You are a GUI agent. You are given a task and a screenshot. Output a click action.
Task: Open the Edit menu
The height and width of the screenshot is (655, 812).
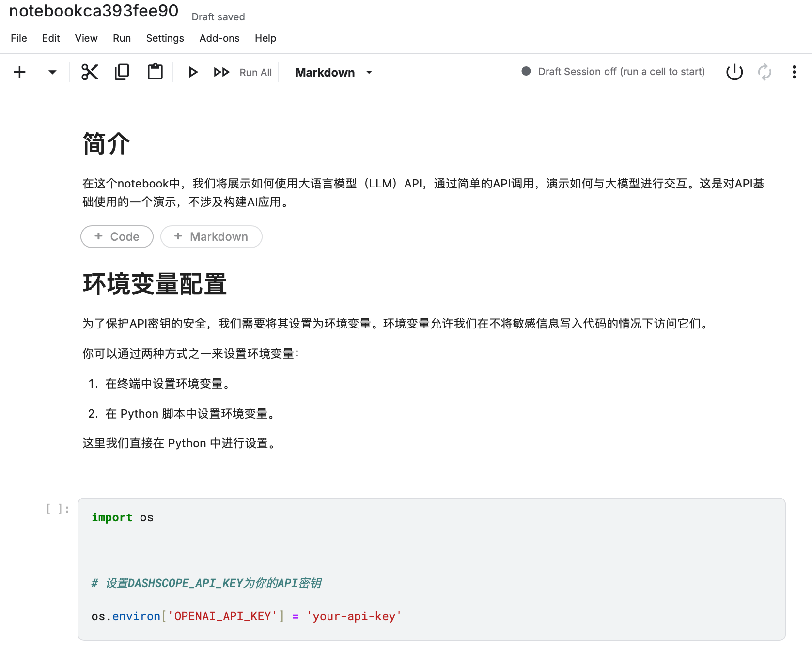[51, 38]
